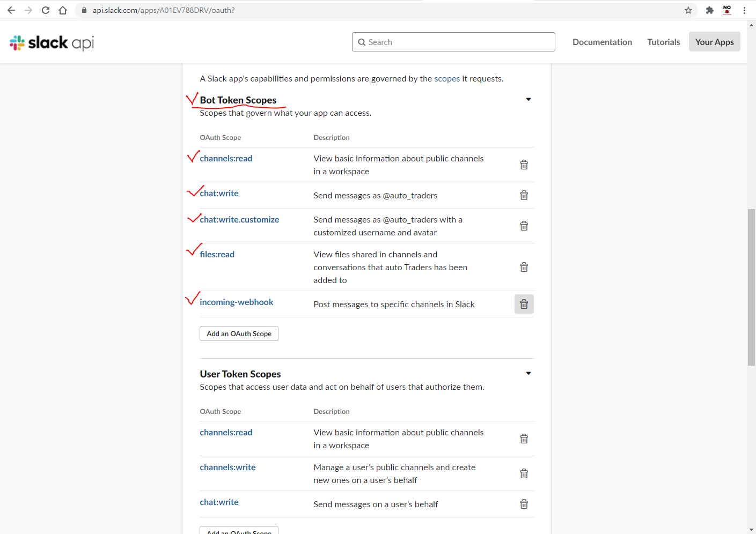Delete the bot chat:write scope
Viewport: 756px width, 534px height.
524,195
